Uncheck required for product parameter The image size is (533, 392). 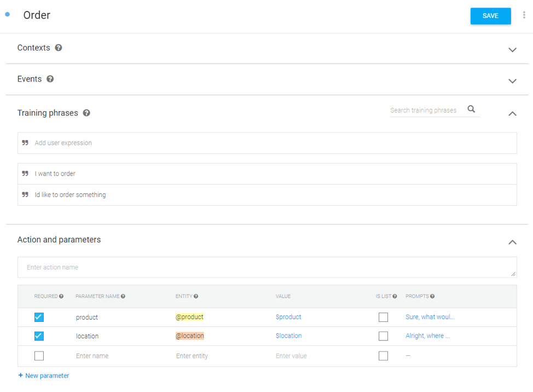[x=39, y=317]
